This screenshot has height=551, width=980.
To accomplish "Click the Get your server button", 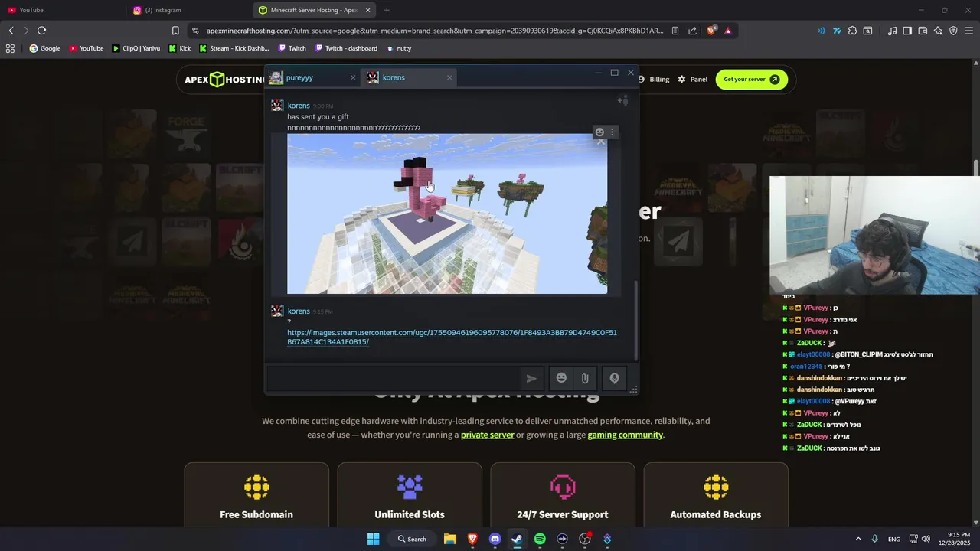I will (751, 79).
